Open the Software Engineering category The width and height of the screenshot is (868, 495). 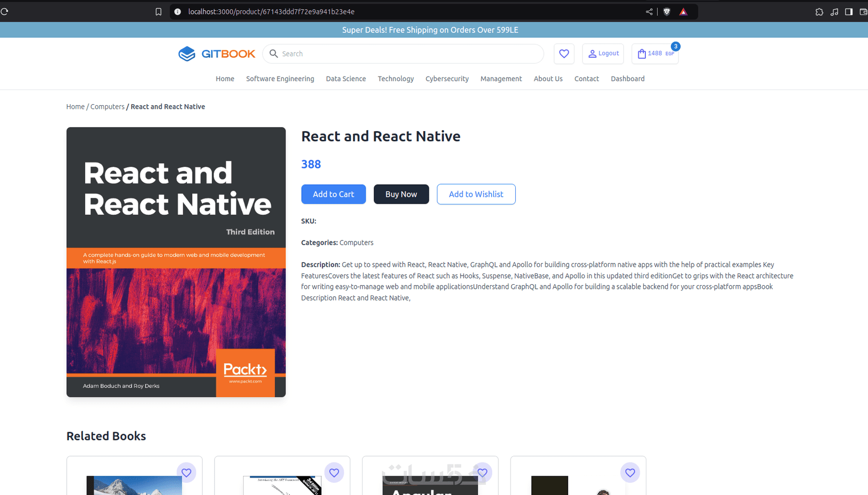(x=280, y=79)
